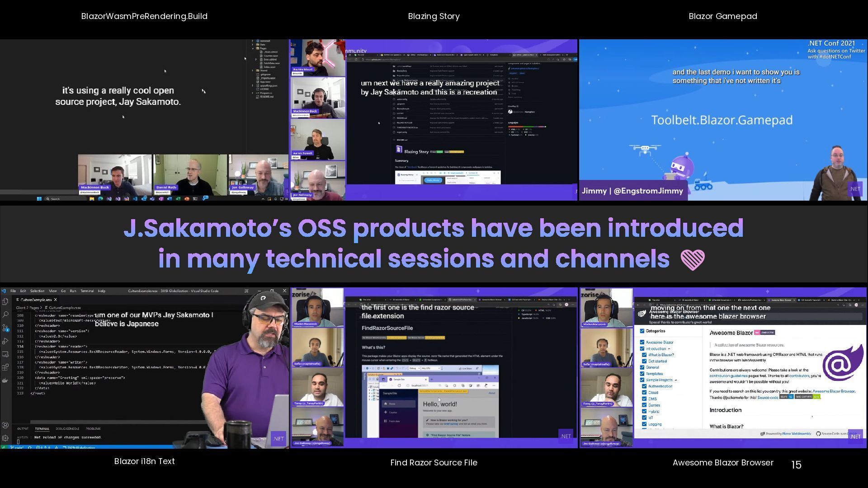
Task: Open the Explorer icon in VS Code activity bar
Action: 5,301
